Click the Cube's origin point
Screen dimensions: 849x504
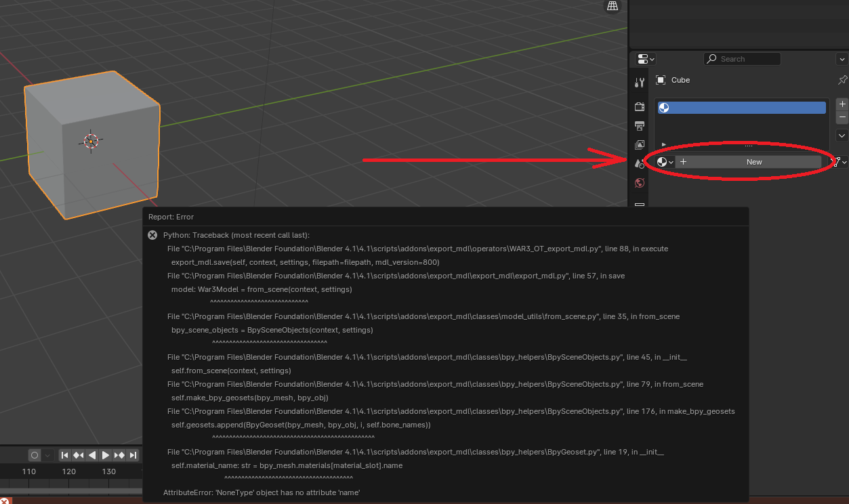click(x=91, y=141)
